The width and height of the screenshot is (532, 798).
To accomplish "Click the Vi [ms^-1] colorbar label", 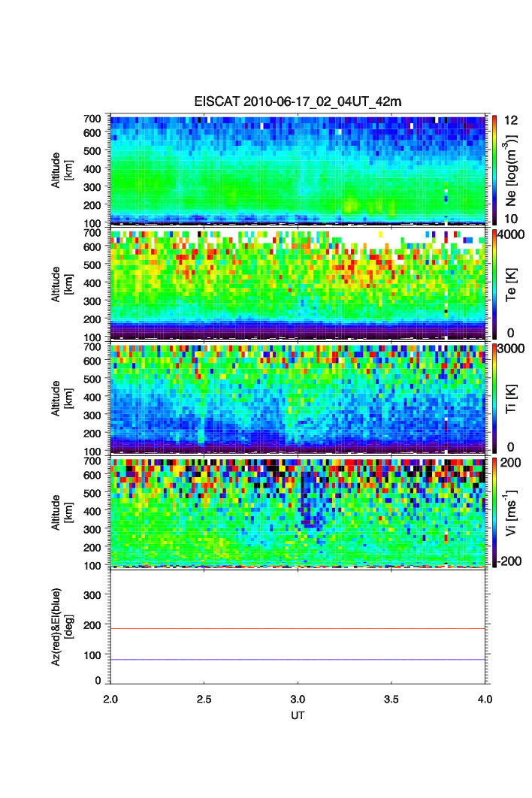I will point(513,512).
